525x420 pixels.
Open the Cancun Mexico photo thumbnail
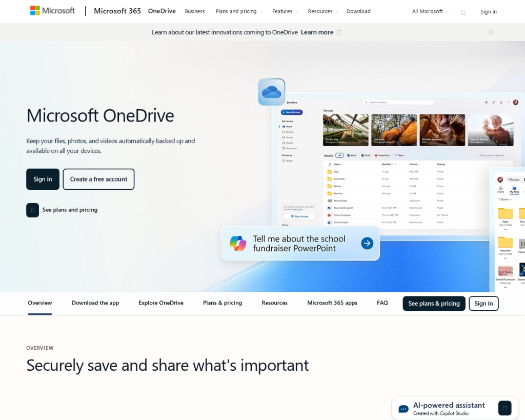coord(491,130)
